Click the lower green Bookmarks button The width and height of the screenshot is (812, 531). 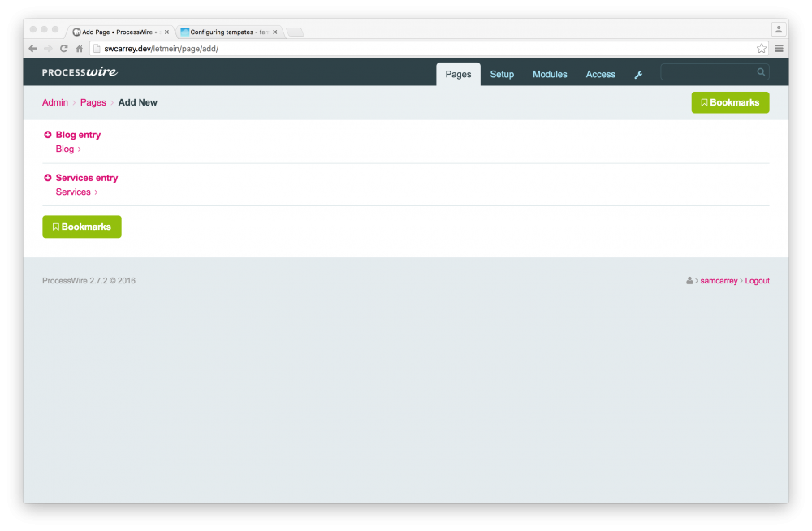coord(81,227)
